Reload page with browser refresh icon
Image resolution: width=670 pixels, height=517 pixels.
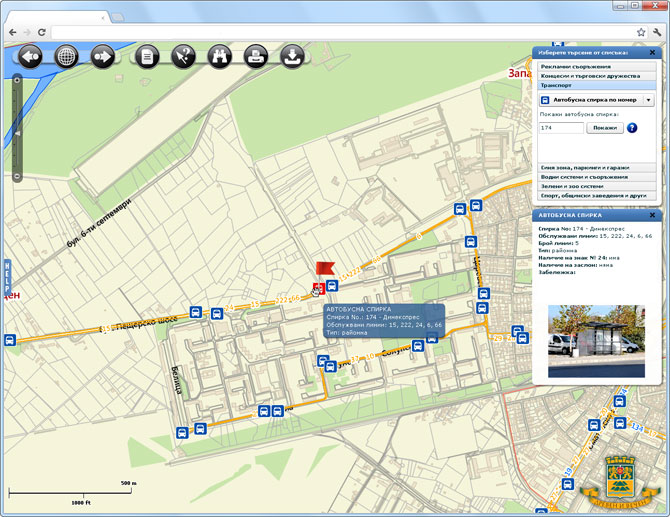click(x=41, y=32)
